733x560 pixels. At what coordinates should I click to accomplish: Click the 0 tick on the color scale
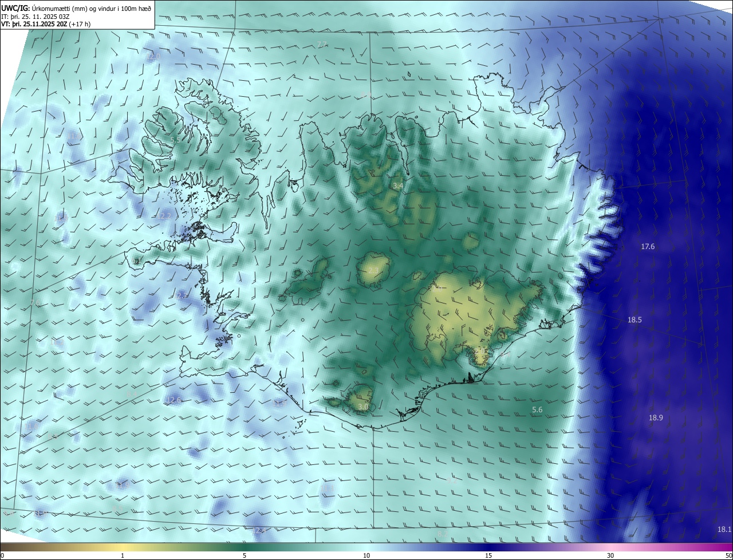2,555
